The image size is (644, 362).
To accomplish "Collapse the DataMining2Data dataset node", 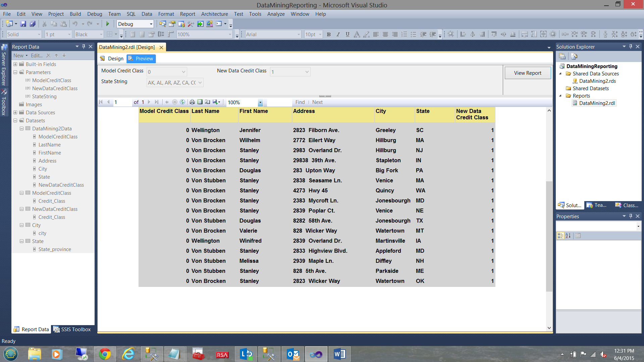I will coord(22,129).
